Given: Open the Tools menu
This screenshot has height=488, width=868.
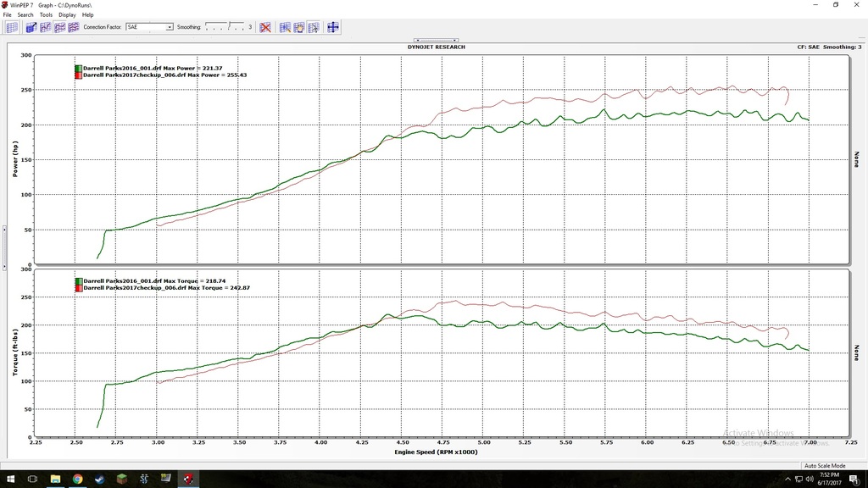Looking at the screenshot, I should [x=45, y=14].
